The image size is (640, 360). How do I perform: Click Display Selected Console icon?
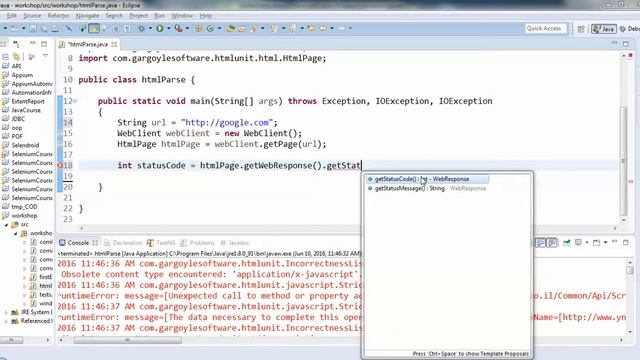pos(578,242)
